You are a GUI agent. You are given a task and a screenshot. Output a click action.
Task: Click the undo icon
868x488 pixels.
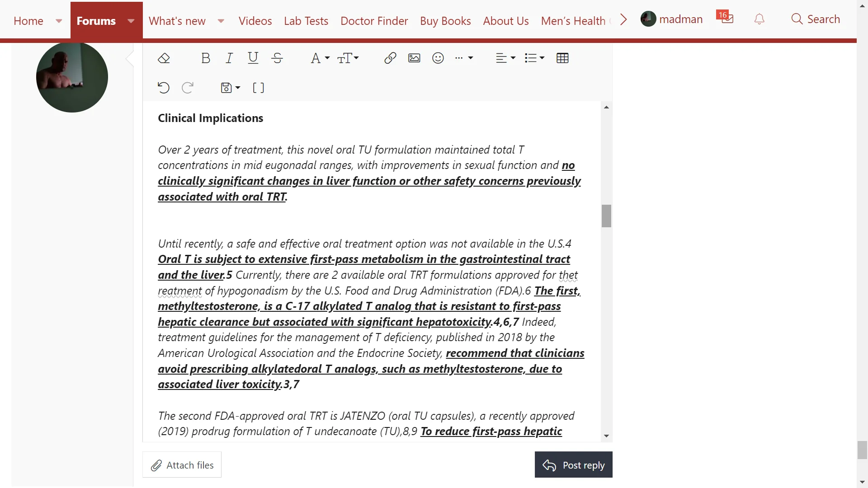(164, 88)
